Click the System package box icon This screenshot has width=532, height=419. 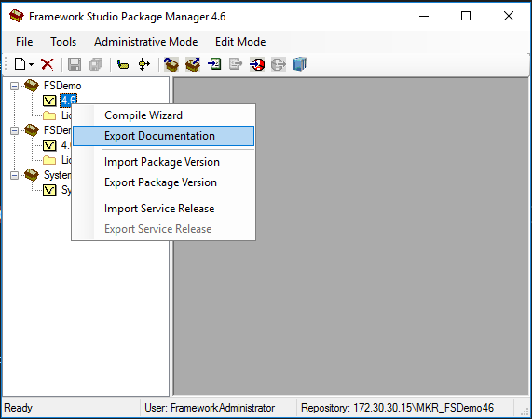pyautogui.click(x=32, y=175)
